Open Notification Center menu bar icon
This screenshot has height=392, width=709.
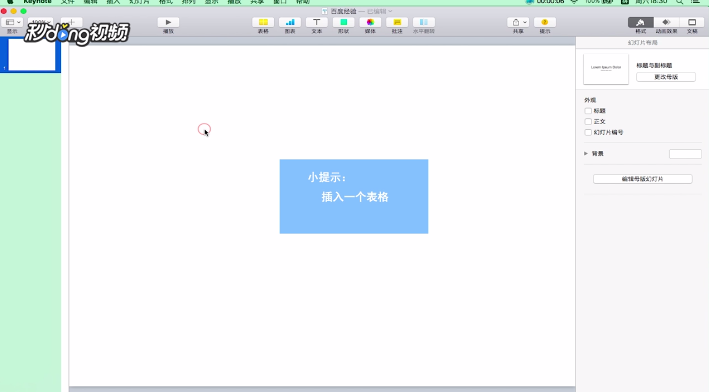click(x=696, y=2)
